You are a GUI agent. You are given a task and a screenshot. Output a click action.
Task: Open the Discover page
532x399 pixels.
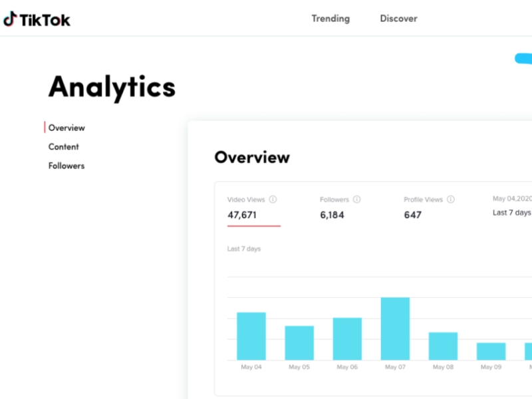point(398,19)
